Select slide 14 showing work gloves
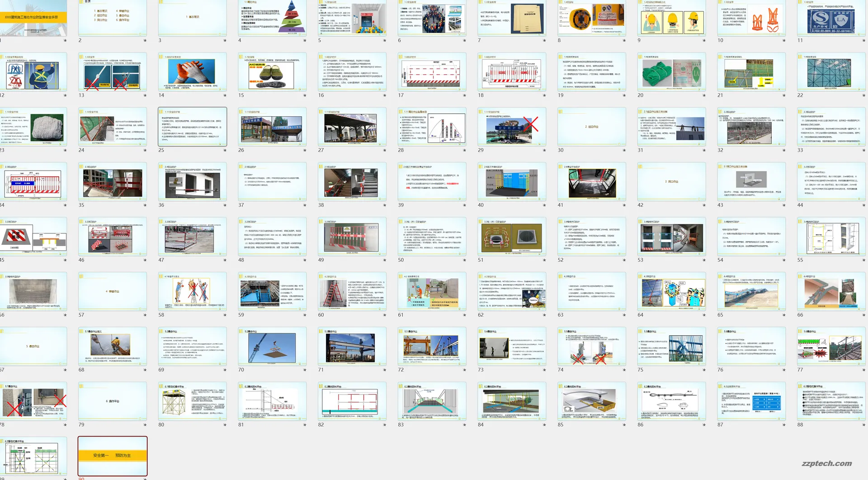868x480 pixels. tap(192, 72)
